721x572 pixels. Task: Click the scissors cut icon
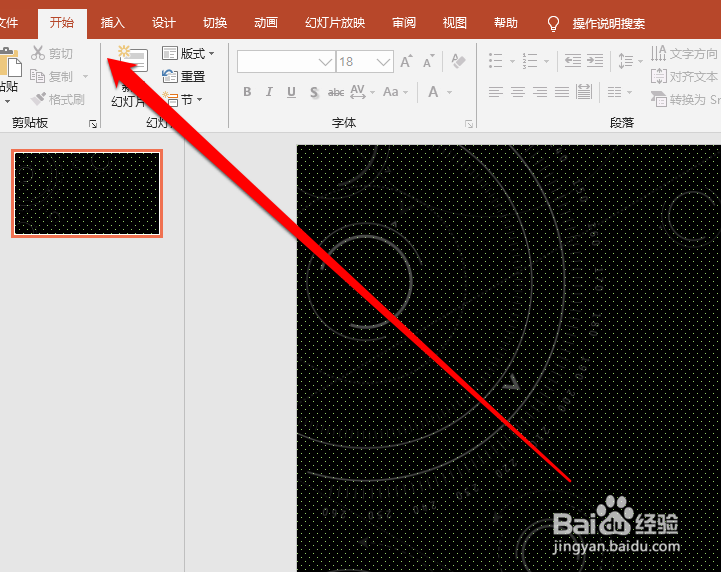point(38,53)
